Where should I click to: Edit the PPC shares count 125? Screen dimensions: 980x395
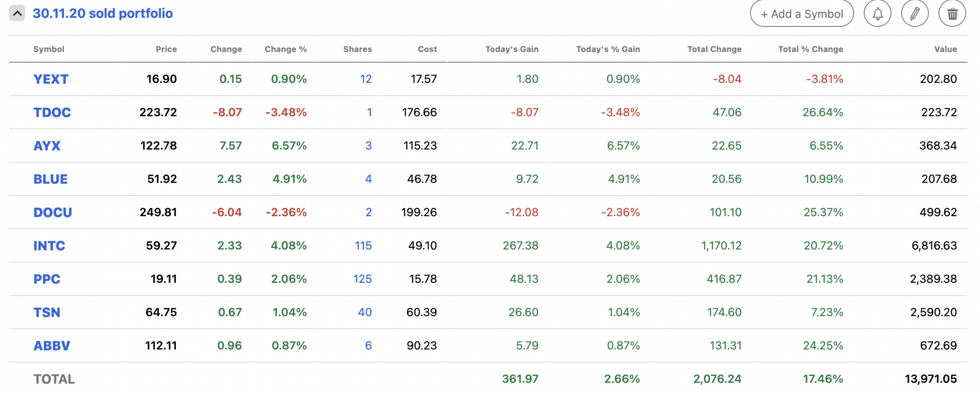tap(362, 279)
